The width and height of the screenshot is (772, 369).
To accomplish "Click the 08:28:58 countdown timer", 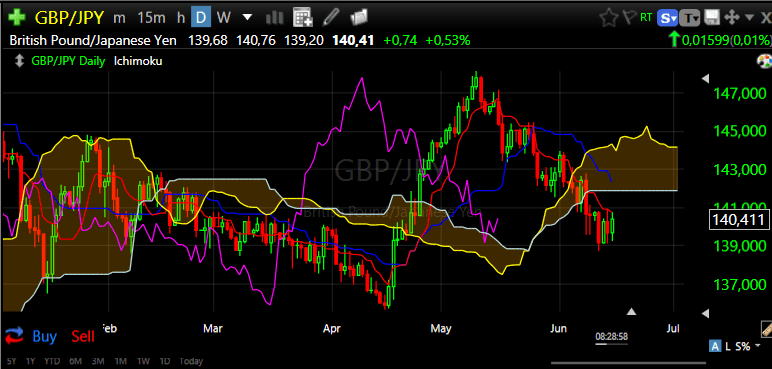I will pos(611,337).
